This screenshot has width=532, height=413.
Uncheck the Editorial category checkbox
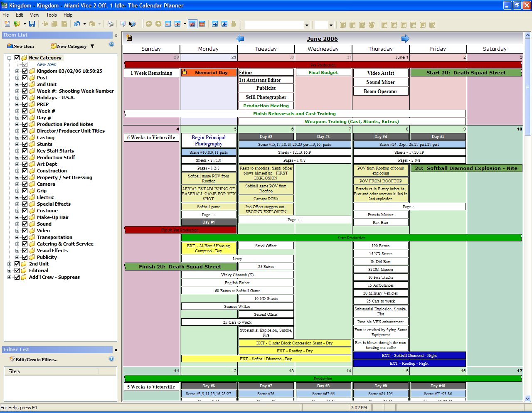pyautogui.click(x=17, y=270)
